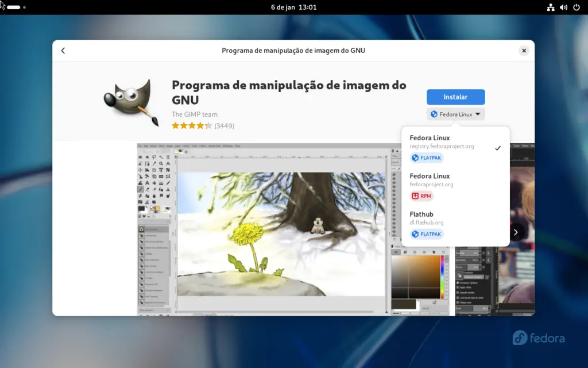The width and height of the screenshot is (588, 368).
Task: Open the calendar from the top-bar clock
Action: [x=294, y=7]
